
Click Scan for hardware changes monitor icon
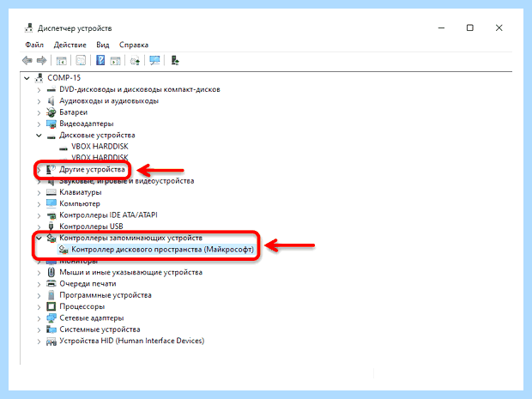[x=154, y=60]
